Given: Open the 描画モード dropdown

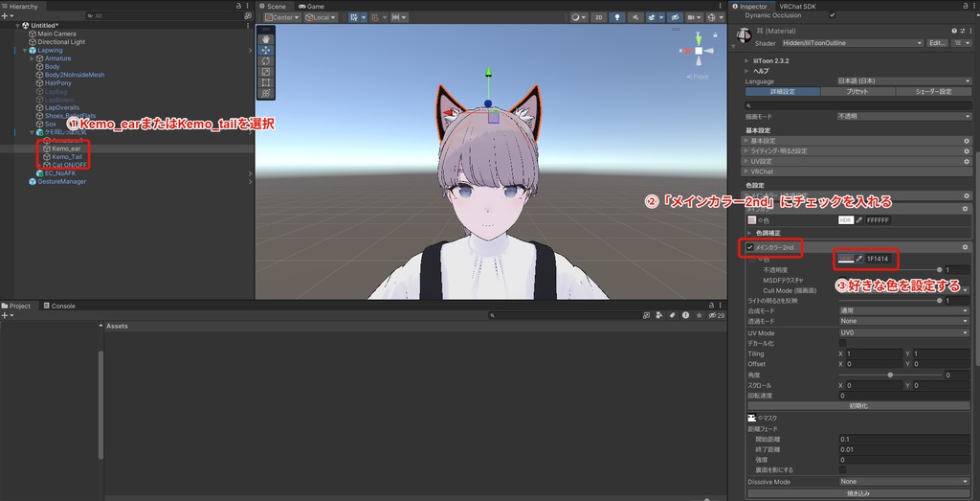Looking at the screenshot, I should 903,116.
